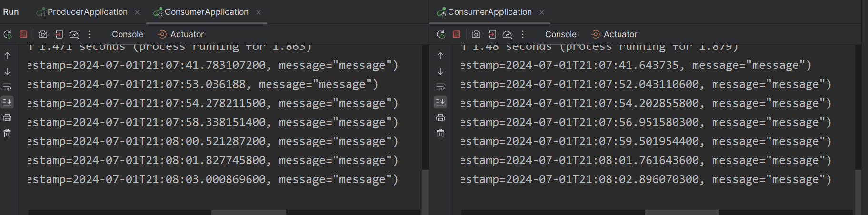Toggle soft-wrap in the left console
Image resolution: width=868 pixels, height=215 pixels.
[x=7, y=87]
